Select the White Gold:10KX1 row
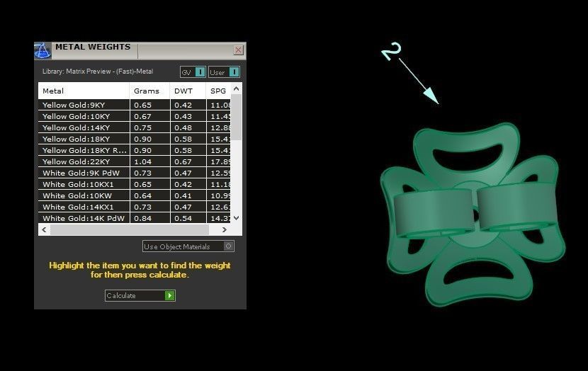Screen dimensions: 588x371 pyautogui.click(x=135, y=184)
